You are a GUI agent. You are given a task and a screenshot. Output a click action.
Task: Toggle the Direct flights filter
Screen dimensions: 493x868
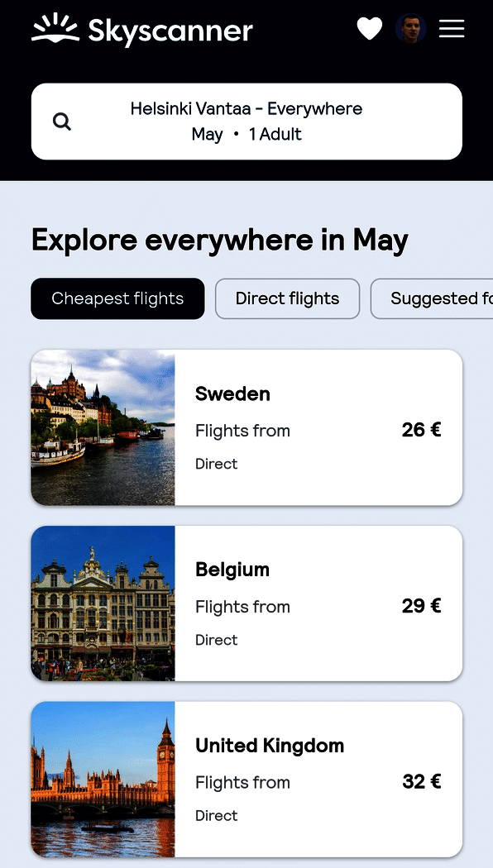[287, 298]
